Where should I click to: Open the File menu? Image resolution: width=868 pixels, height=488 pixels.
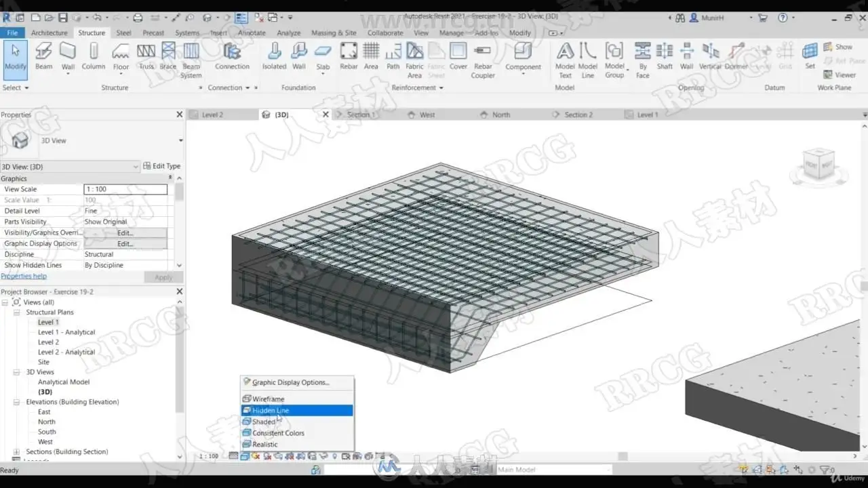click(x=12, y=33)
